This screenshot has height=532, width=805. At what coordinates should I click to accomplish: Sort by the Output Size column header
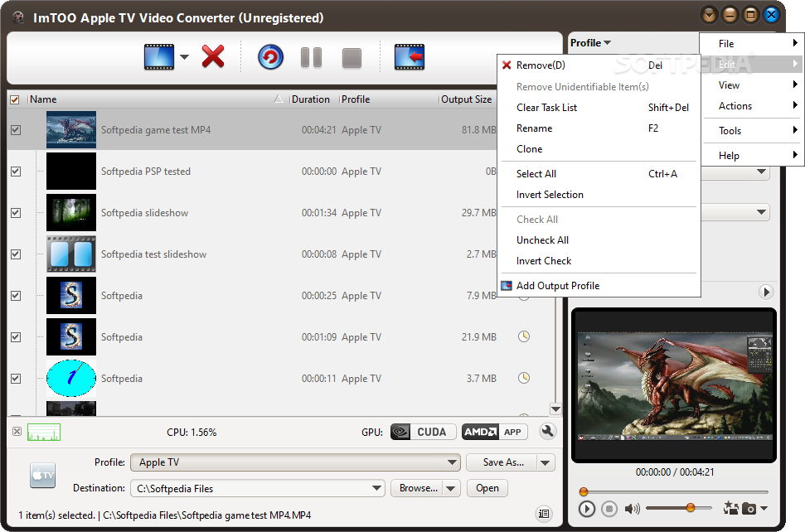[x=466, y=99]
